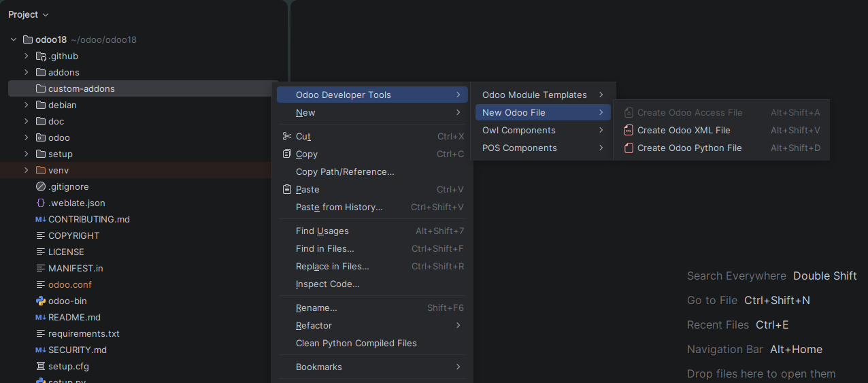Select the debian folder row

click(139, 105)
